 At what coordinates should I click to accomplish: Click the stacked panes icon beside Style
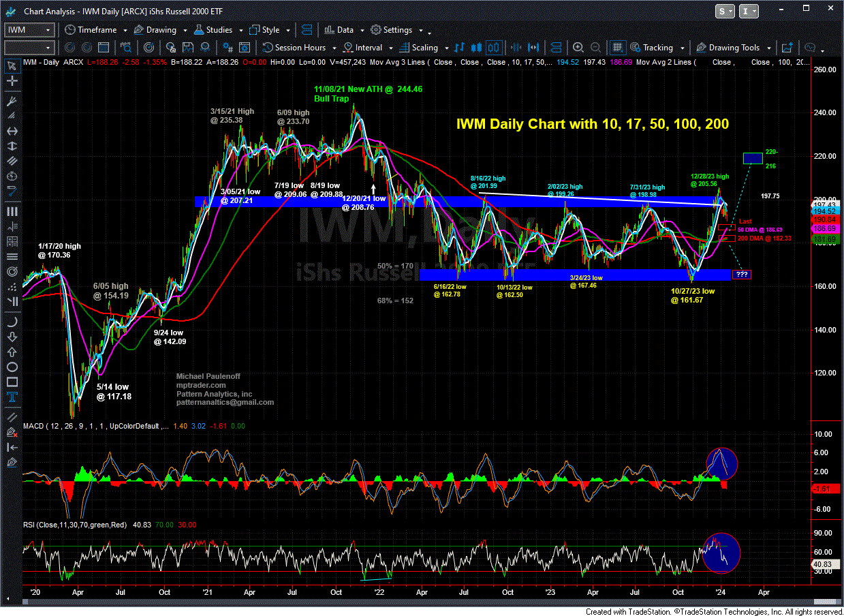coord(308,30)
